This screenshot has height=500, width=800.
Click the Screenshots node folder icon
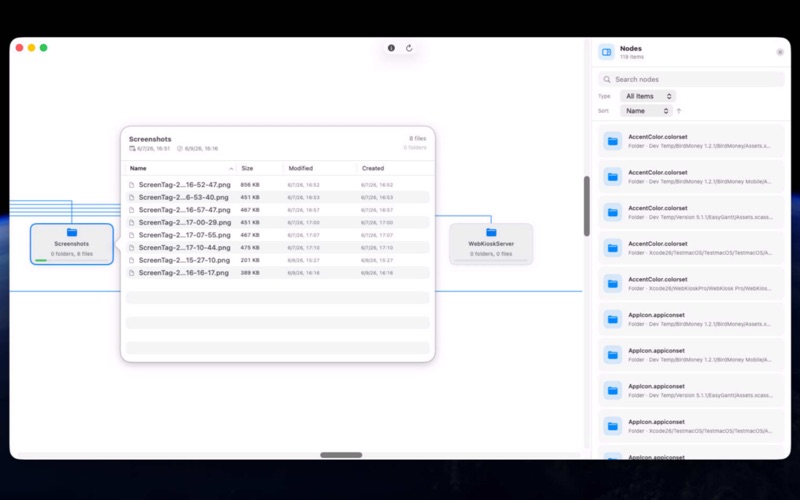(72, 233)
